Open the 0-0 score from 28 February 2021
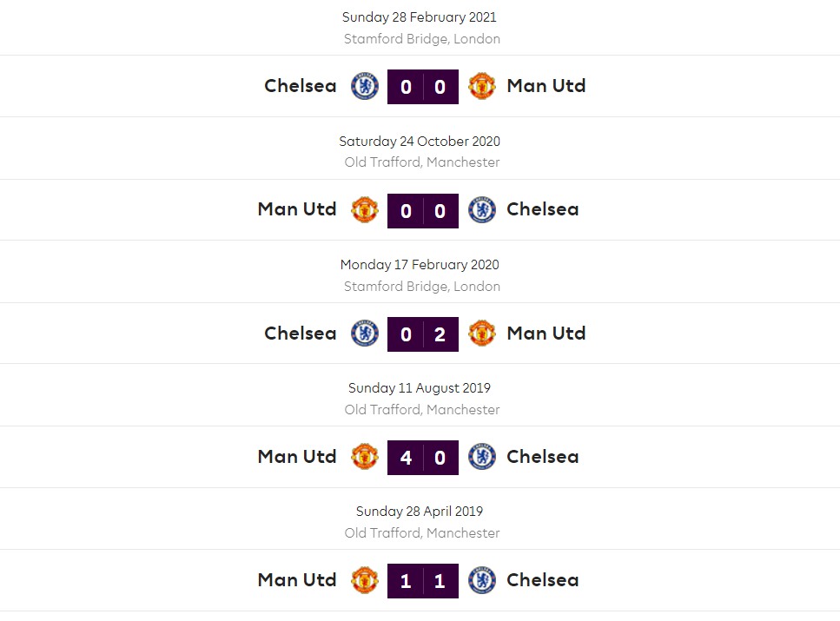Screen dimensions: 840x621 pos(423,86)
